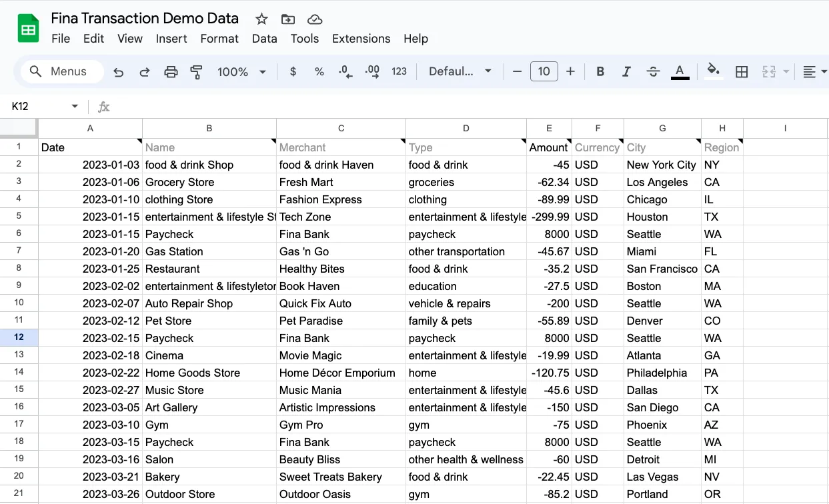Open the zoom level dropdown
Image resolution: width=829 pixels, height=504 pixels.
tap(241, 71)
